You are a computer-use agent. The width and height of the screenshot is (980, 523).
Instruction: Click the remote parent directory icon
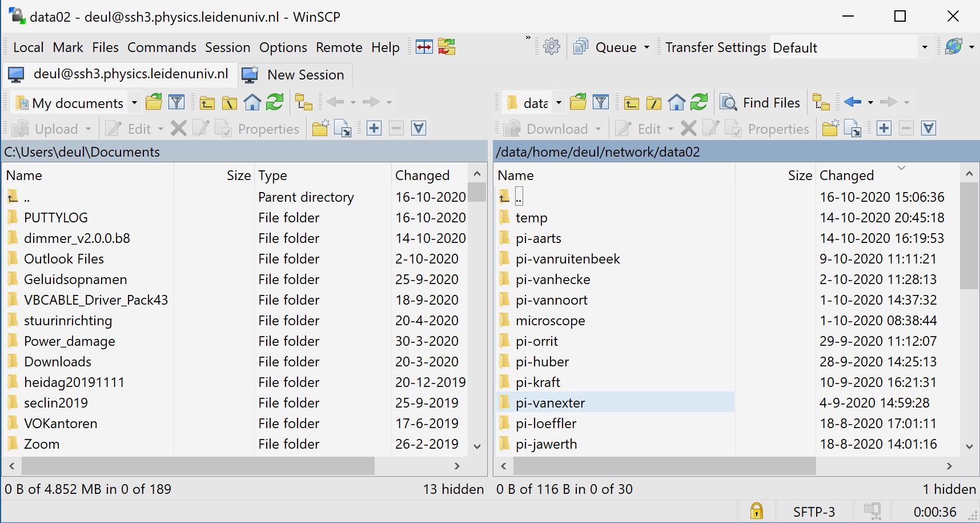pyautogui.click(x=631, y=103)
